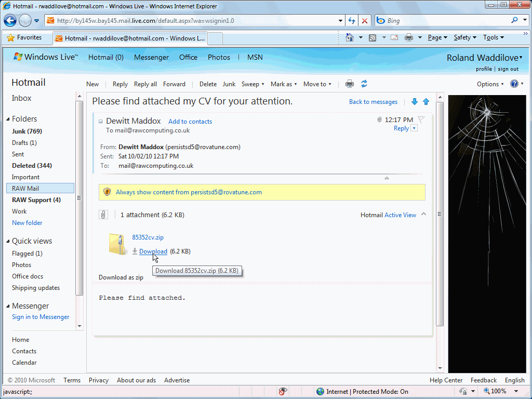The width and height of the screenshot is (532, 399).
Task: Click the zip folder attachment icon
Action: pyautogui.click(x=118, y=244)
